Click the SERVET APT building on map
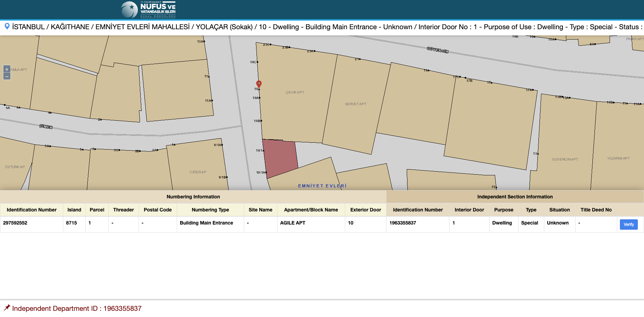Viewport: 644px width, 317px height. 356,104
